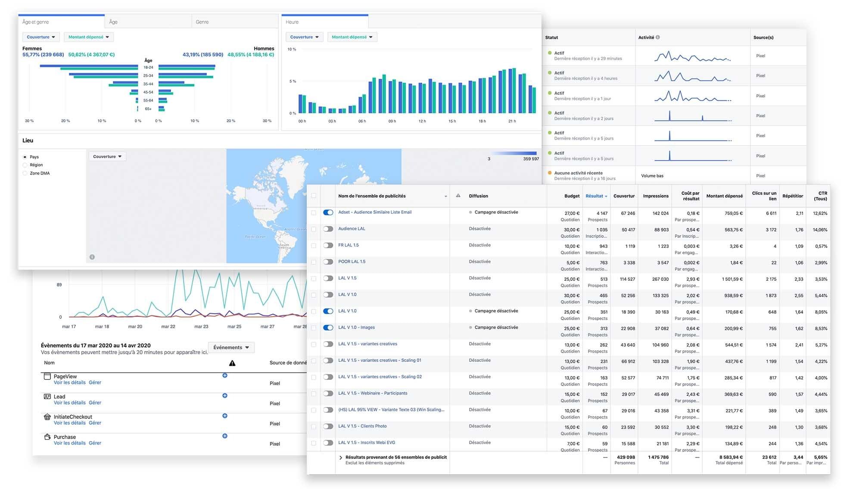Expand results from 56 ad sets row

[340, 457]
